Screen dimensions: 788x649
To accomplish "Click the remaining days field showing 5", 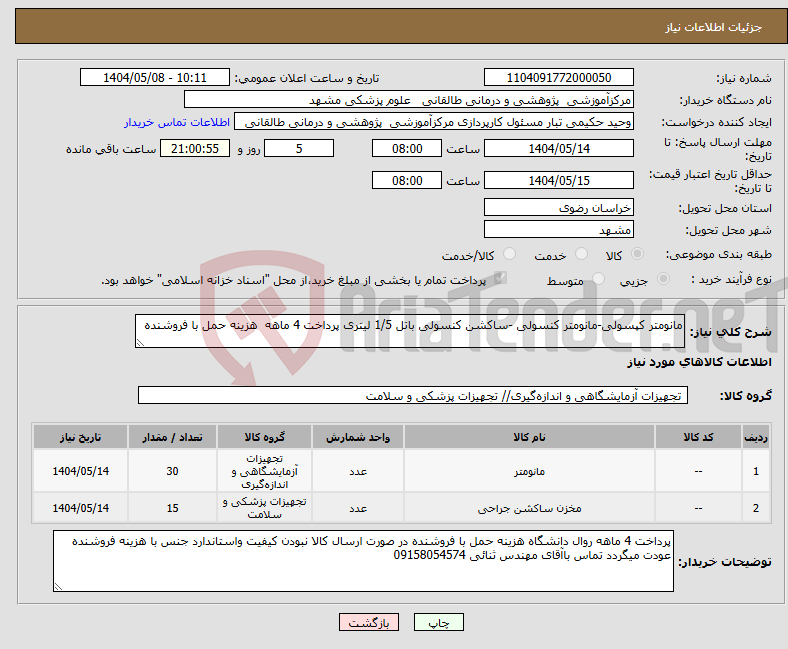I will pos(299,148).
